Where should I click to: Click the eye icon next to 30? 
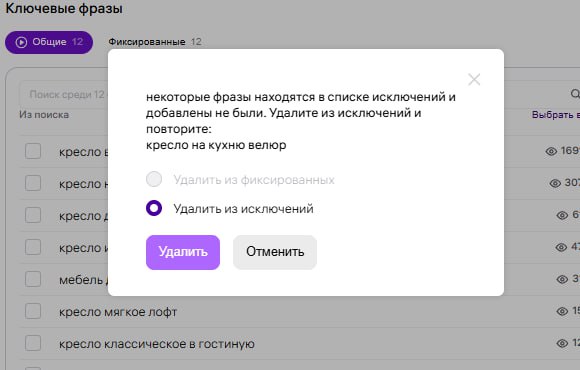tap(555, 183)
